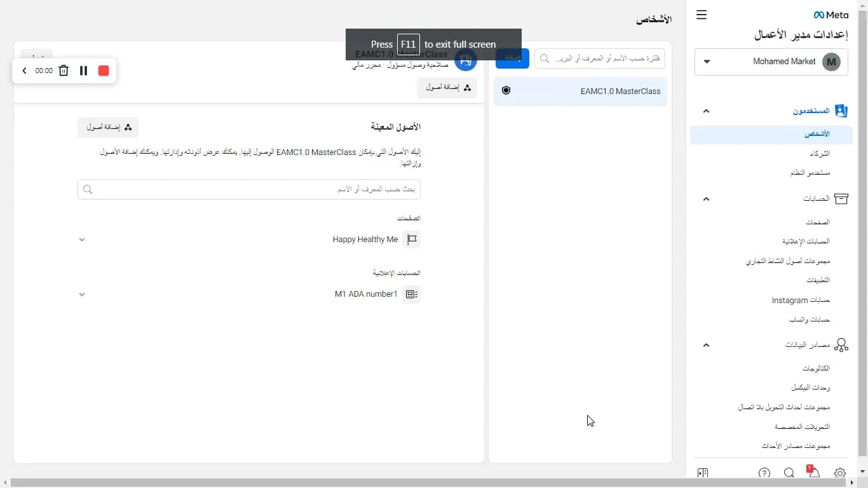Delete recording with the trash icon

[x=64, y=71]
